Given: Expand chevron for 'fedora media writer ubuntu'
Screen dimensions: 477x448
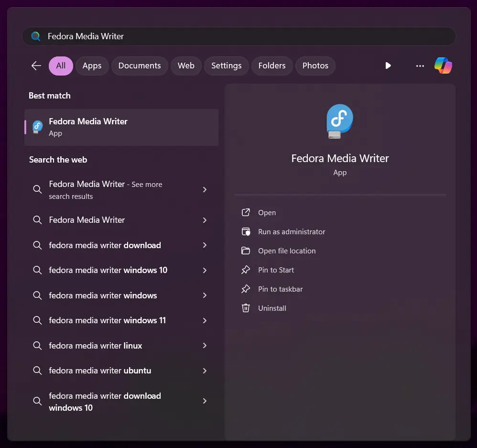Looking at the screenshot, I should (205, 371).
